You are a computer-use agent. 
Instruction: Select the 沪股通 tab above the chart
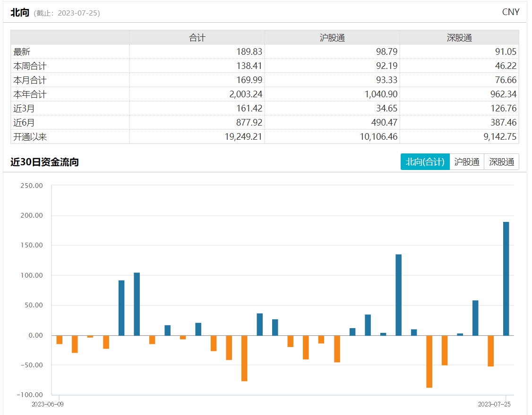click(467, 162)
